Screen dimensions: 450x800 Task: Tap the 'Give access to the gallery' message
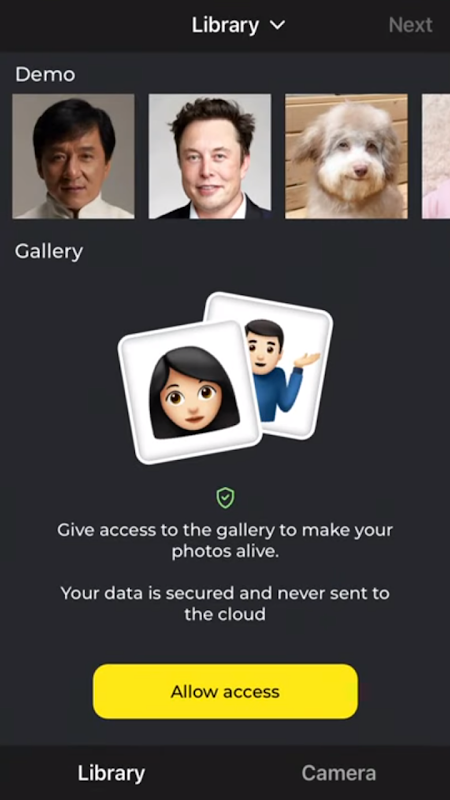(225, 541)
